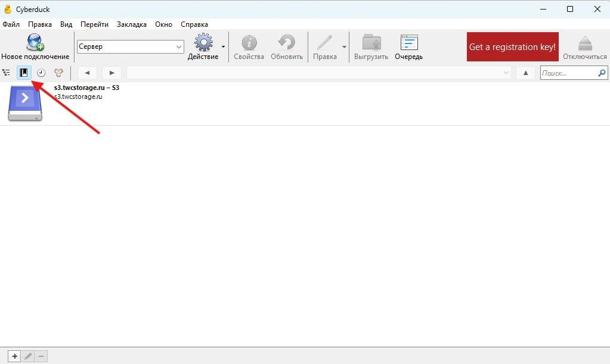Screen dimensions: 610x364
Task: Go back with the left arrow
Action: click(87, 73)
